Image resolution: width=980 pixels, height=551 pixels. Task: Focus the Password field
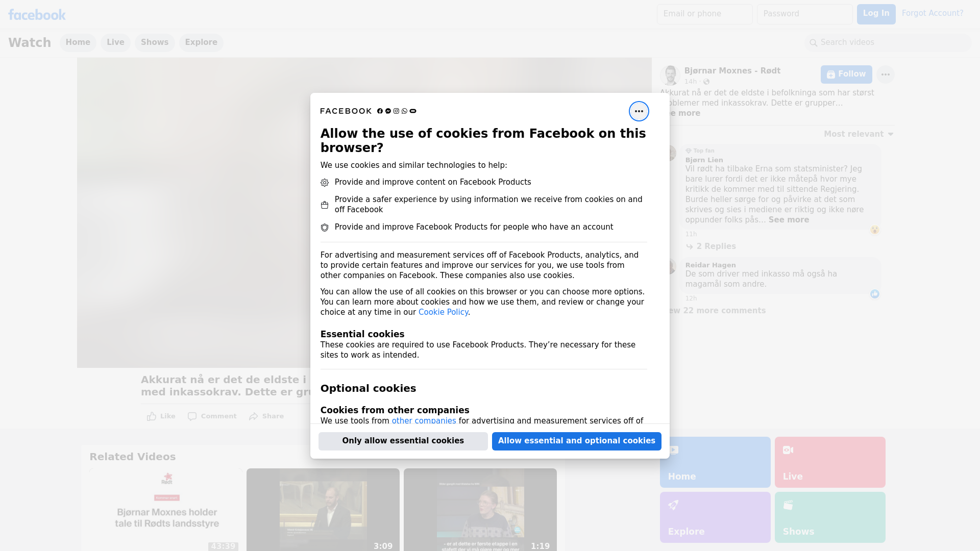(804, 14)
